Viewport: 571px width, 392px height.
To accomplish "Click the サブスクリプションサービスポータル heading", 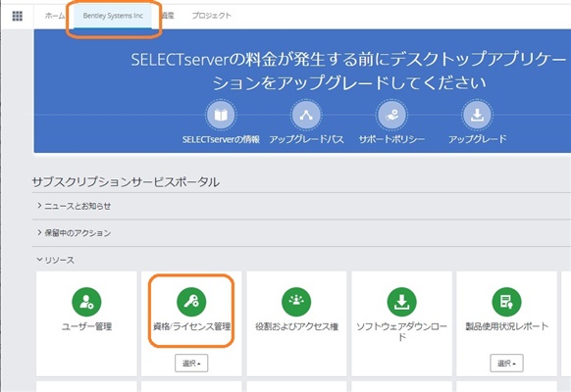I will [x=126, y=182].
